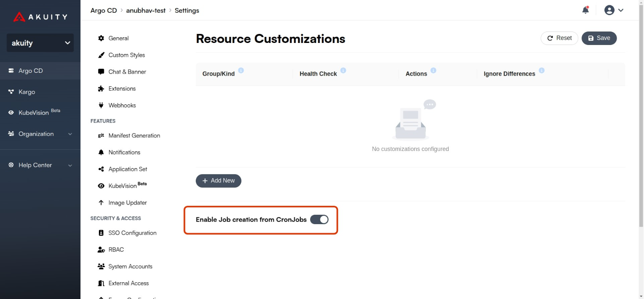Open RBAC settings

(116, 250)
